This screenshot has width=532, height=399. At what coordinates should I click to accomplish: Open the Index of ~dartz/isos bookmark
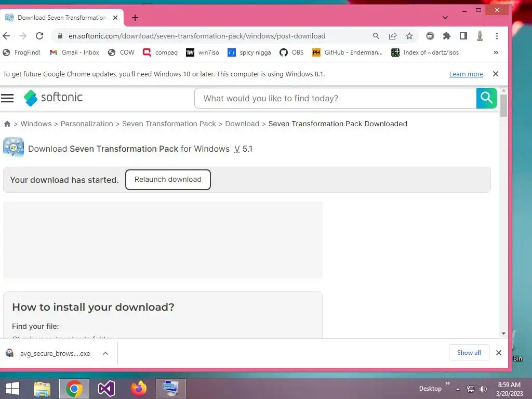coord(425,52)
